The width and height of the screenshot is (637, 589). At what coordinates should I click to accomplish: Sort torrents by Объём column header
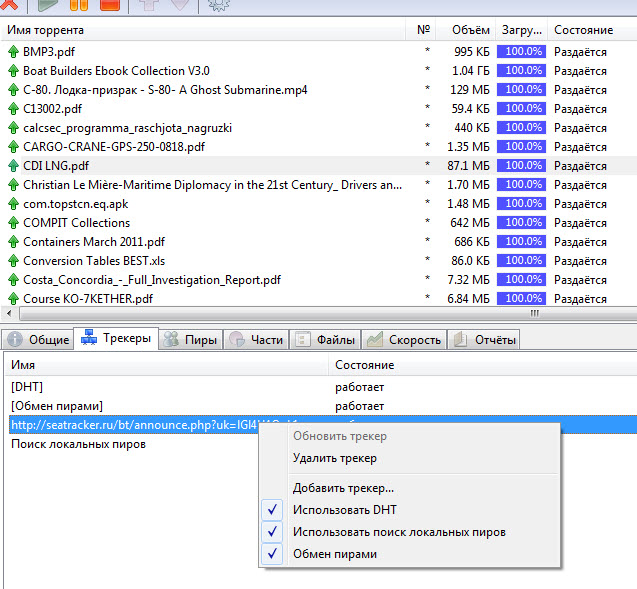pyautogui.click(x=469, y=31)
